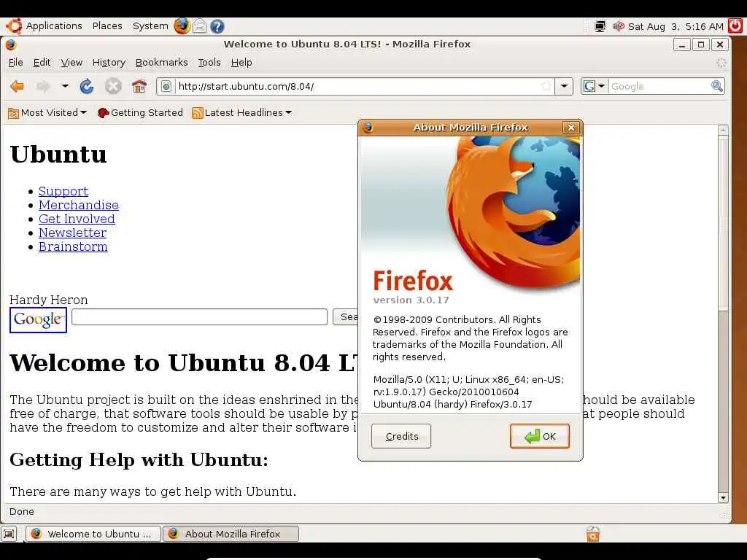Click the 'Done' status bar text

pyautogui.click(x=21, y=511)
